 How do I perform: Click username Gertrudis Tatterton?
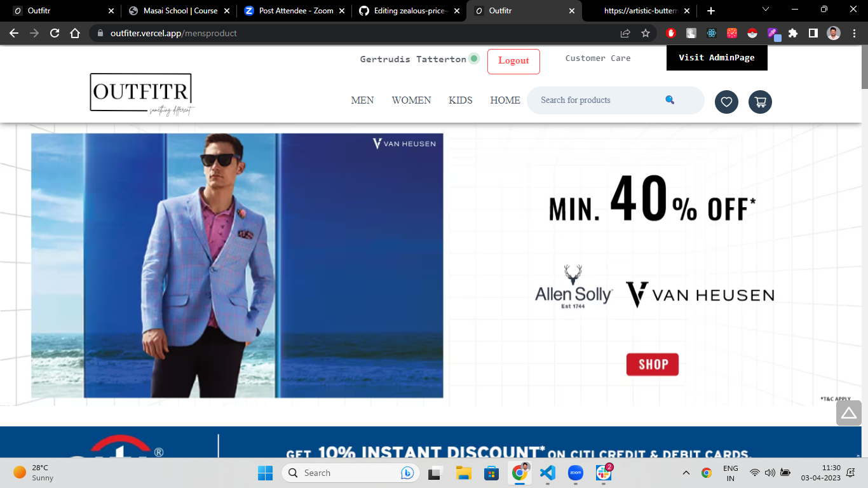[413, 59]
